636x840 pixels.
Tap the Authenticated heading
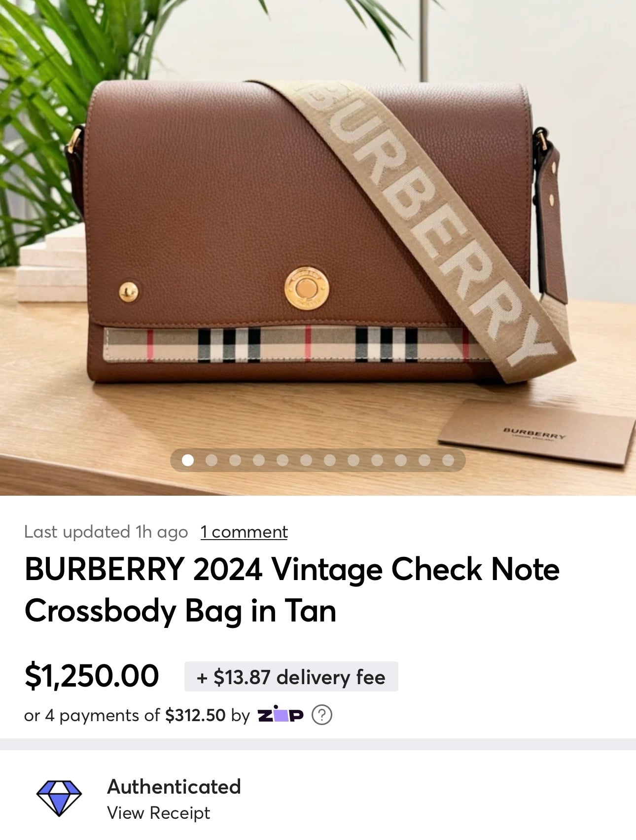pyautogui.click(x=174, y=786)
